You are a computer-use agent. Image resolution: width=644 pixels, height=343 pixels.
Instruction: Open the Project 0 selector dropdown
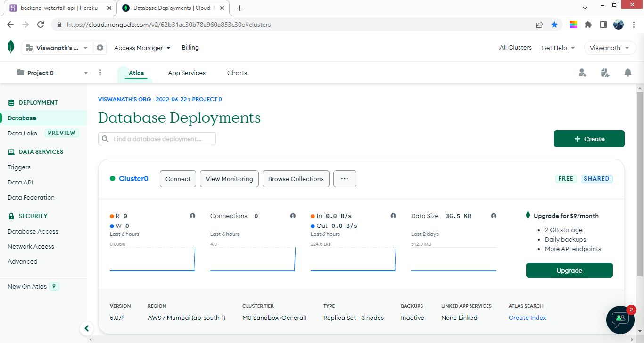point(52,73)
